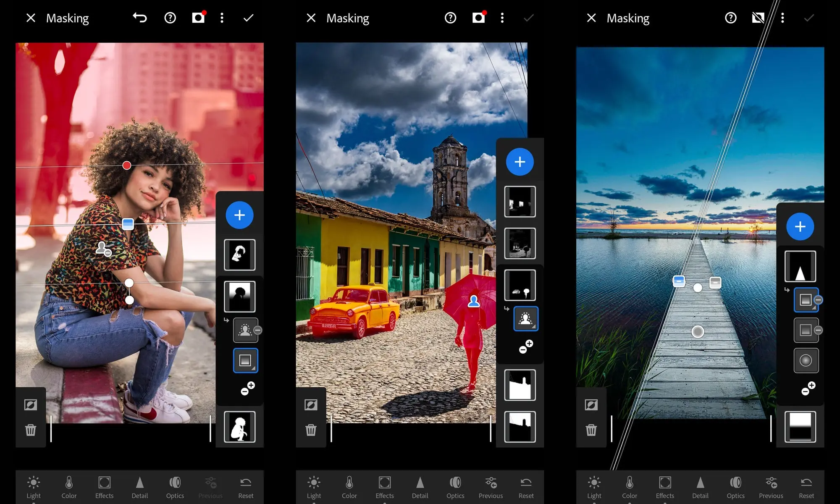
Task: Open the Light tab under the portrait photo
Action: [34, 487]
